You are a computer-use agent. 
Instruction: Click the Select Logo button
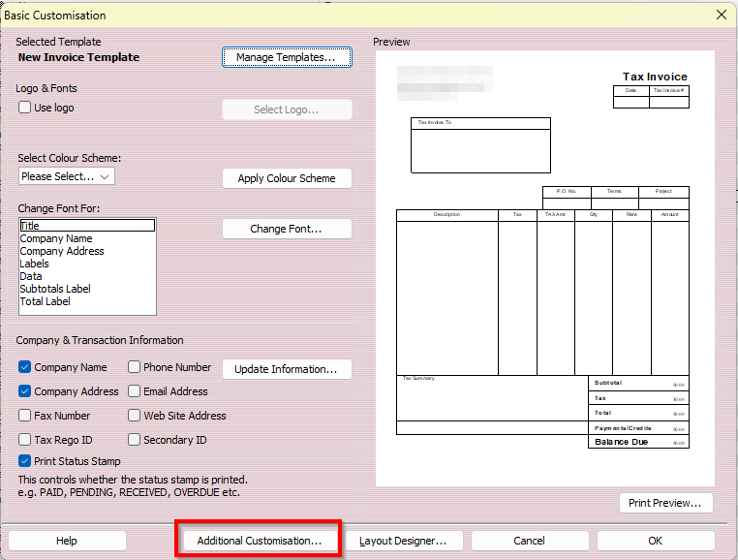[287, 109]
